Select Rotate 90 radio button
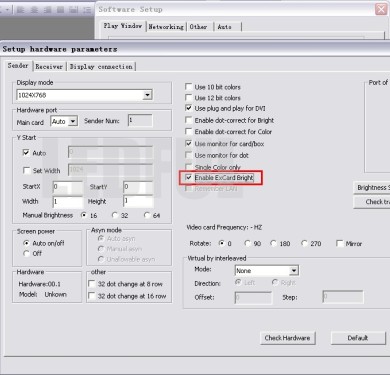Image resolution: width=390 pixels, height=375 pixels. point(247,243)
